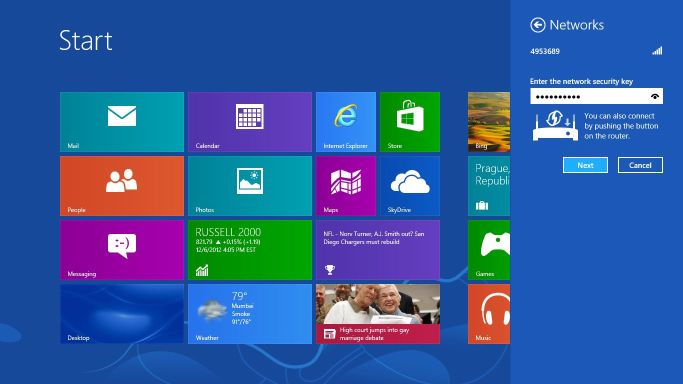
Task: Open the Games tile
Action: 489,250
